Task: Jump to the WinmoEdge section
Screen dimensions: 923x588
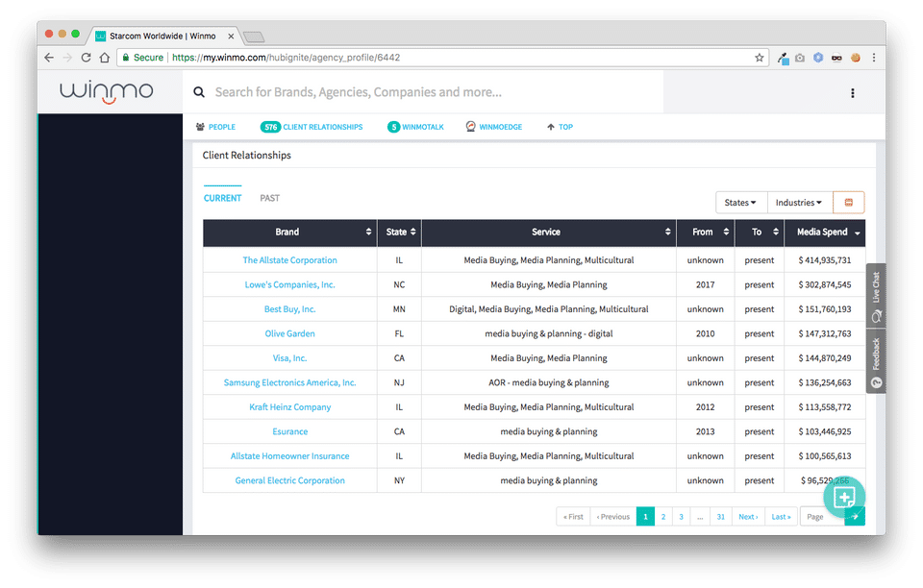Action: tap(494, 127)
